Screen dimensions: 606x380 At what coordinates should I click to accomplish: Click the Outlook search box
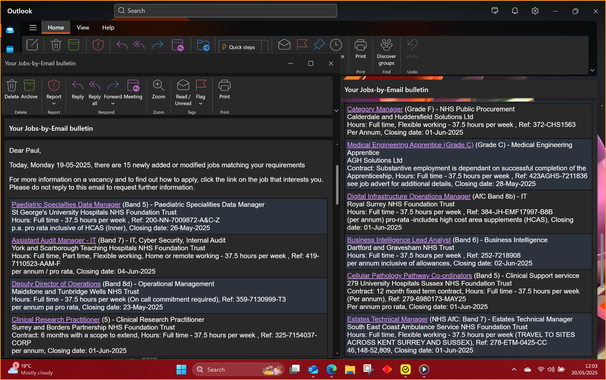(226, 11)
